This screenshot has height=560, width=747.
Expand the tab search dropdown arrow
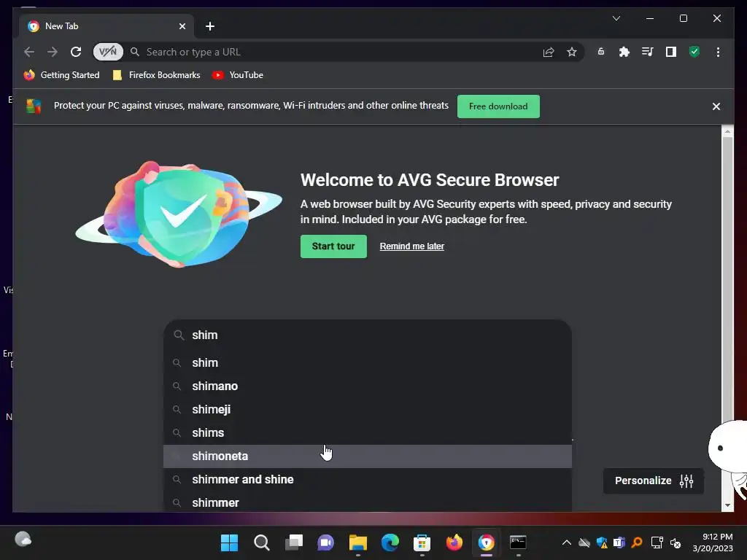(616, 18)
